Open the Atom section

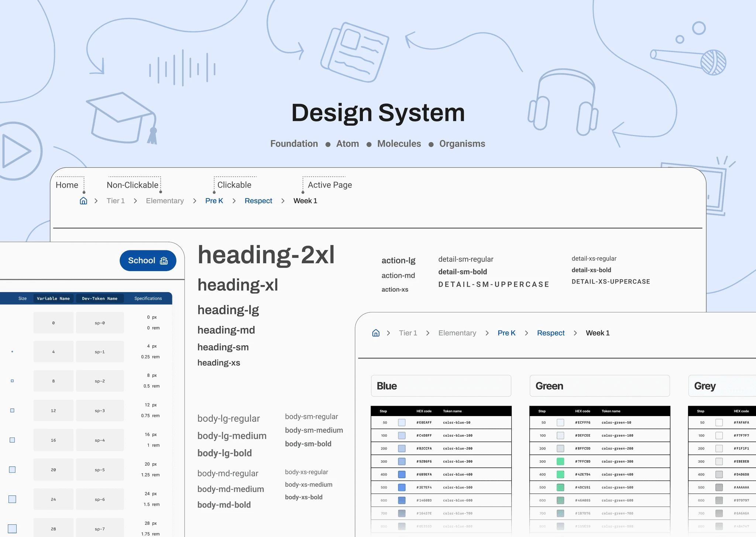pyautogui.click(x=347, y=144)
